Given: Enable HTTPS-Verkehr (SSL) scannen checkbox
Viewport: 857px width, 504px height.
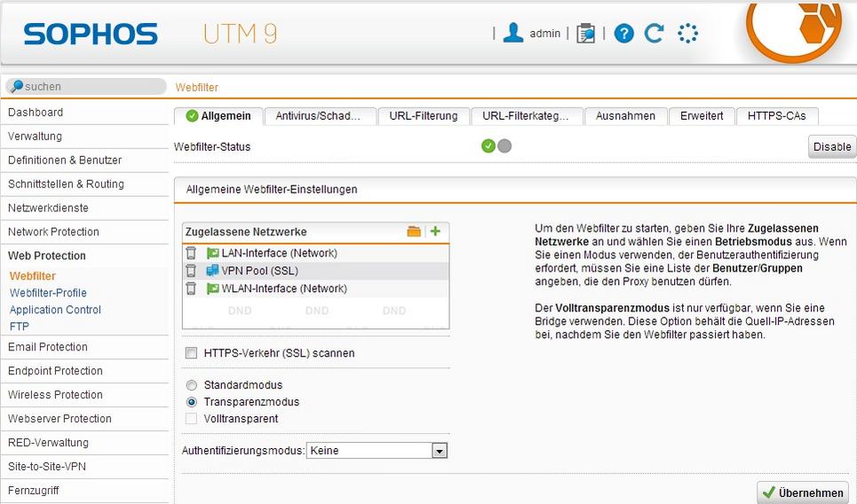Looking at the screenshot, I should click(191, 353).
